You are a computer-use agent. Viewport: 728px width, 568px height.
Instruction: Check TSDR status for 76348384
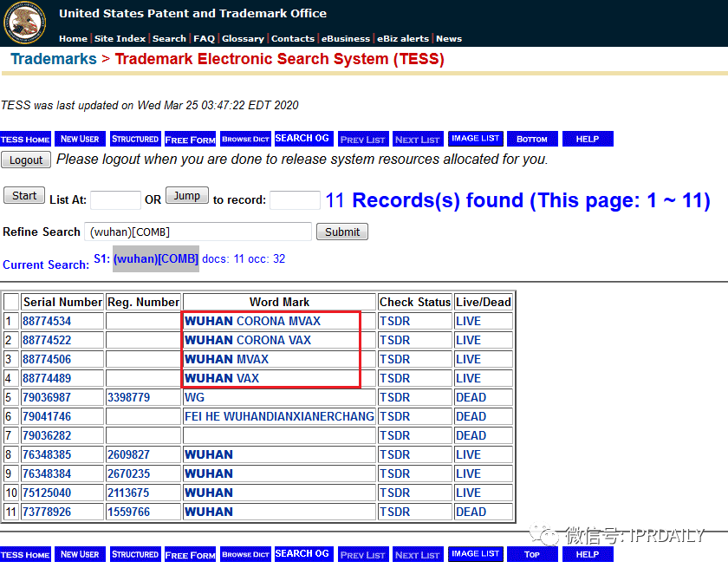(x=394, y=473)
